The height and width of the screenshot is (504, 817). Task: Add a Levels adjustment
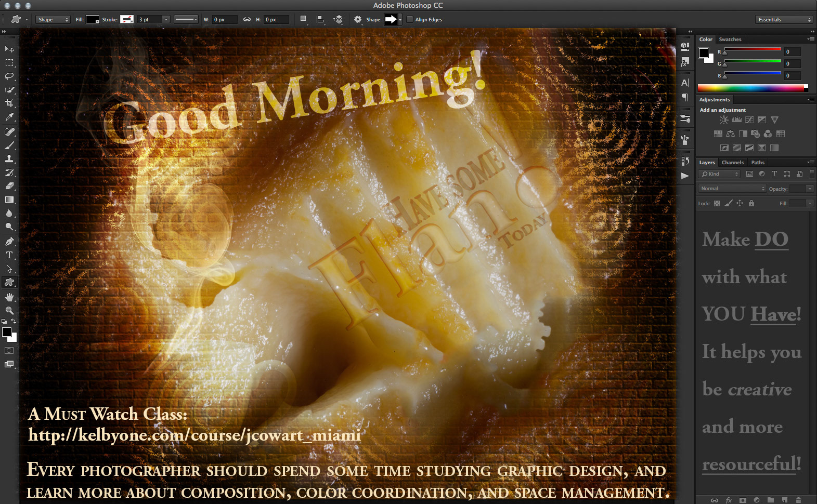coord(736,120)
